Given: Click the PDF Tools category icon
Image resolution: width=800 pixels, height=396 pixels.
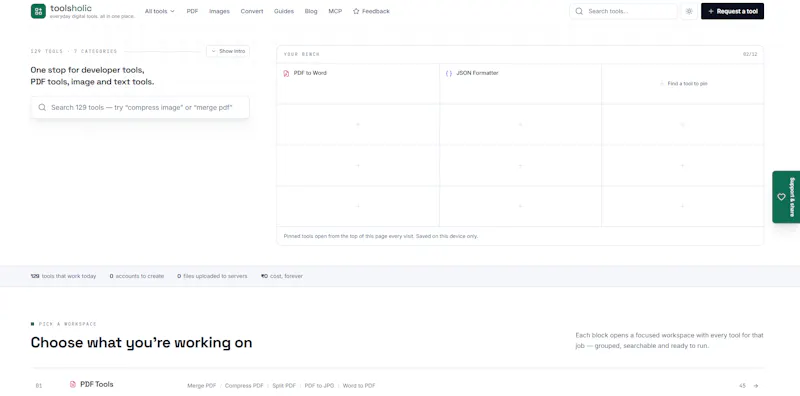Looking at the screenshot, I should point(73,384).
